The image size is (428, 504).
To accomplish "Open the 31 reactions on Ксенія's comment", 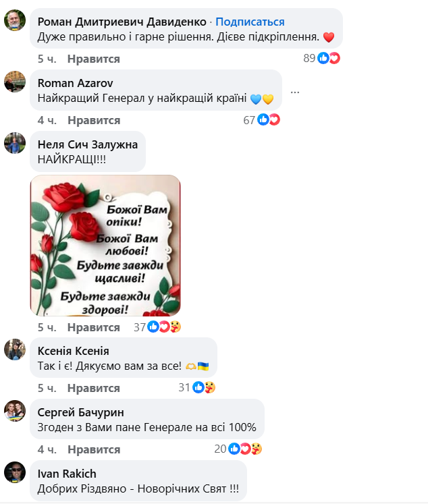I will pyautogui.click(x=197, y=388).
